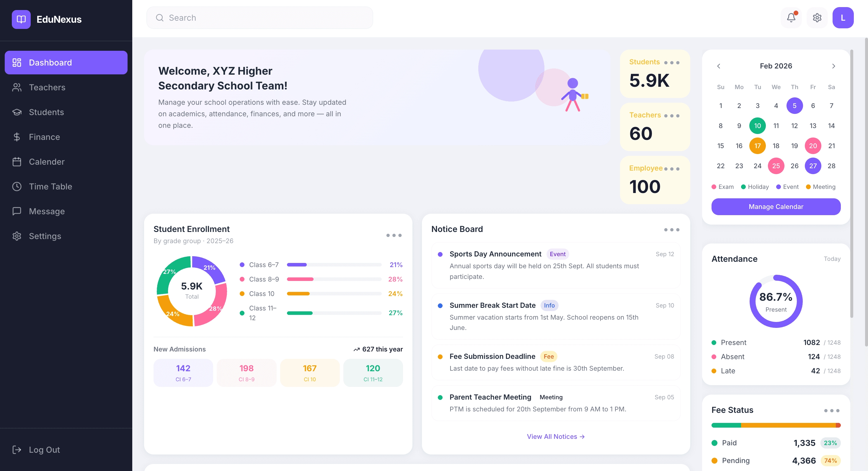
Task: Select February 20 on the calendar
Action: tap(813, 145)
